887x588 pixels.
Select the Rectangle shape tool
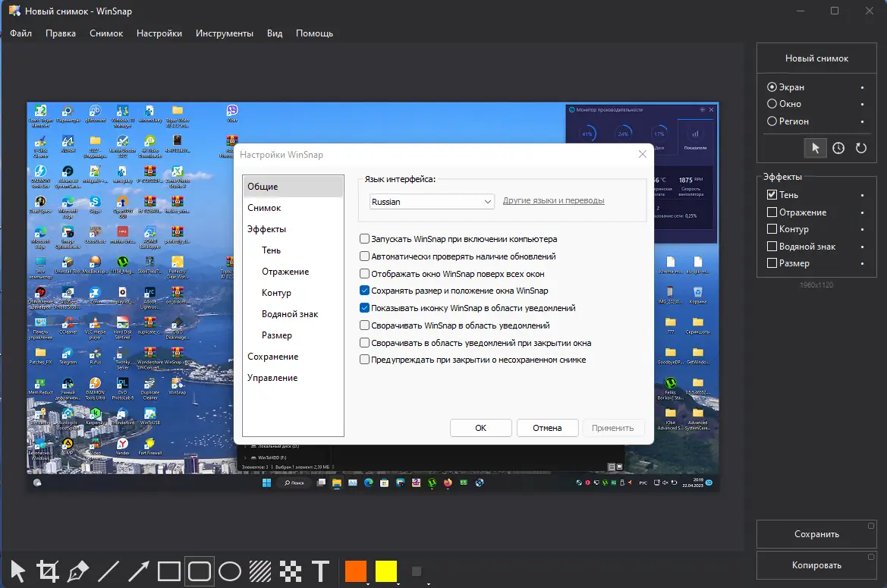168,571
